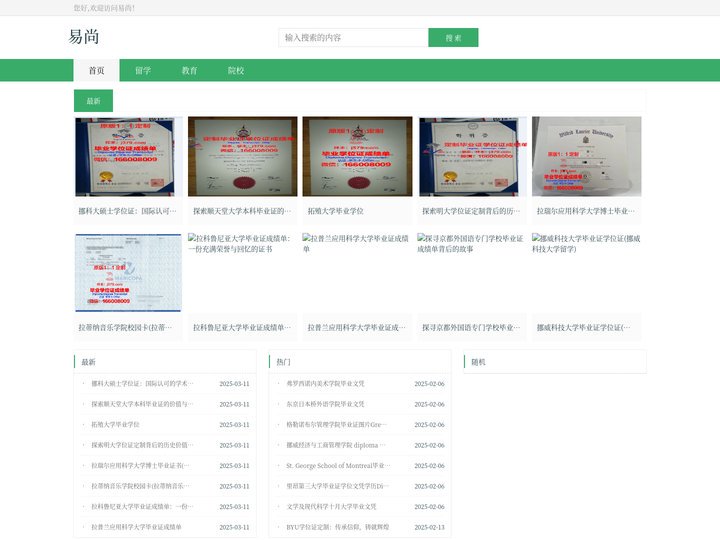Open card title 探索明大学位证定制背后的历…
Image resolution: width=720 pixels, height=540 pixels.
471,211
